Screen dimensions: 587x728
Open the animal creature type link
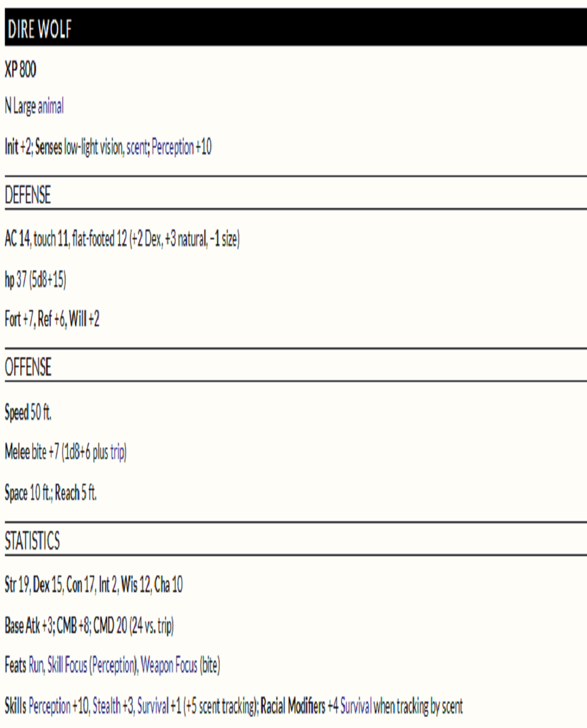(x=51, y=108)
